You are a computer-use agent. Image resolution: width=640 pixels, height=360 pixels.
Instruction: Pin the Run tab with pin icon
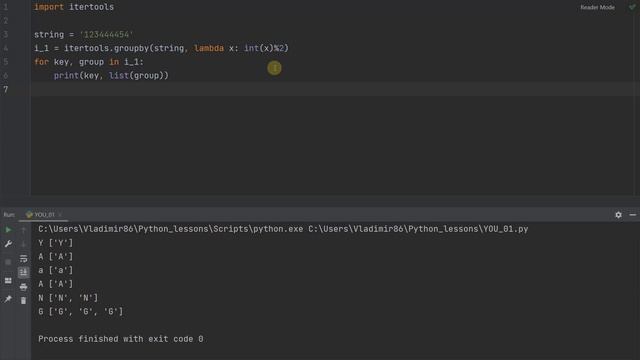coord(8,299)
